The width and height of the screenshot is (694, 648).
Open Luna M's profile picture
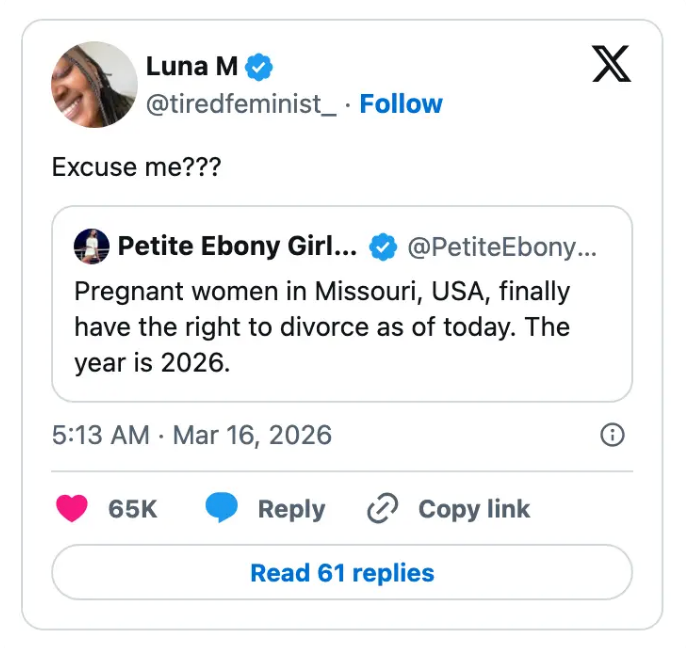coord(94,84)
